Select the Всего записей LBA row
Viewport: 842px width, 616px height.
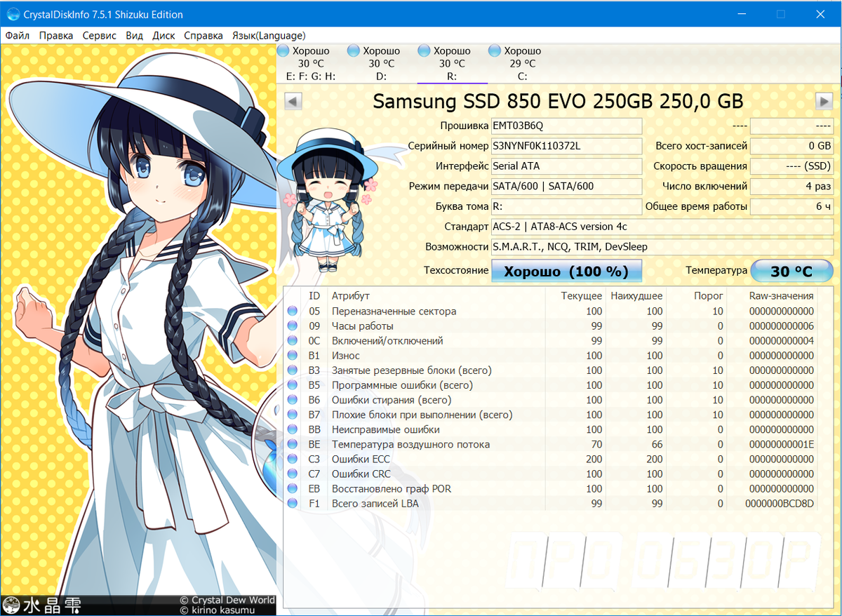pyautogui.click(x=552, y=503)
